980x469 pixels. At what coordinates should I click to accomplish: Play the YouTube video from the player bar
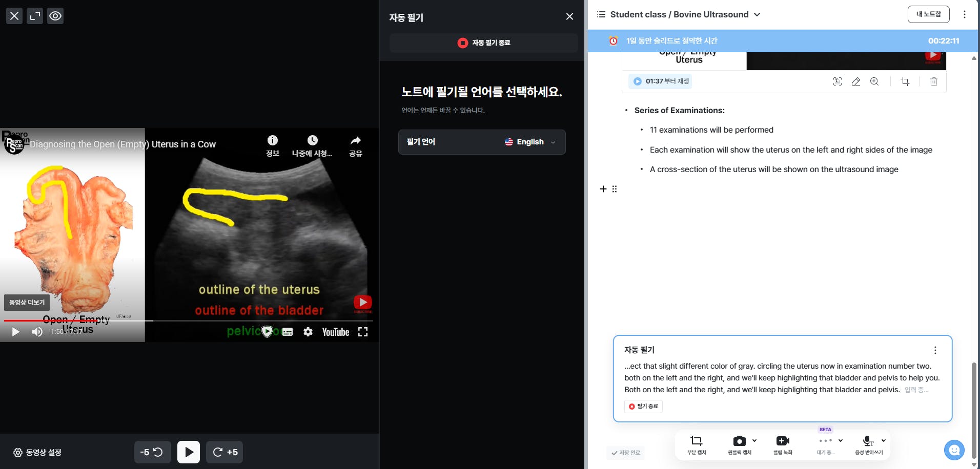pyautogui.click(x=15, y=332)
